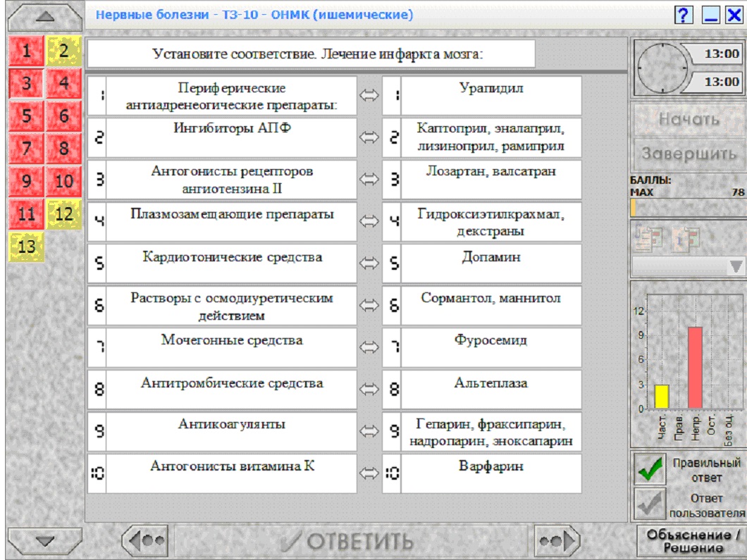This screenshot has width=747, height=560.
Task: Jump to question 4
Action: [x=64, y=83]
